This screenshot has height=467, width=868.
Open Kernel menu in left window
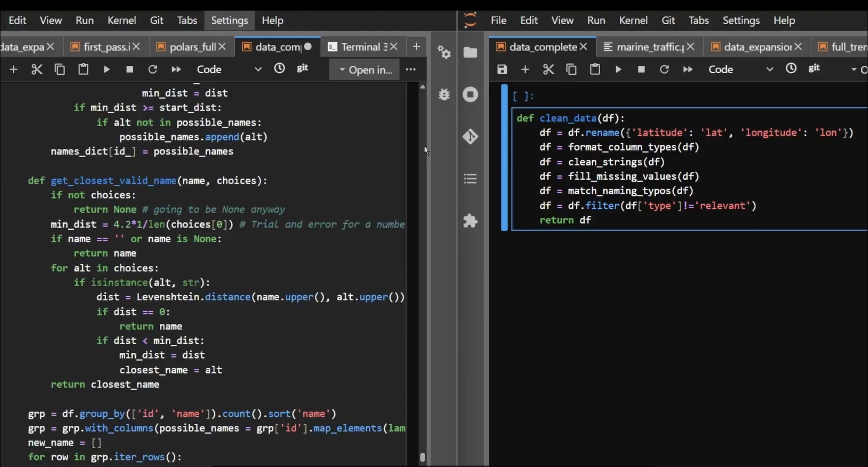pos(122,21)
